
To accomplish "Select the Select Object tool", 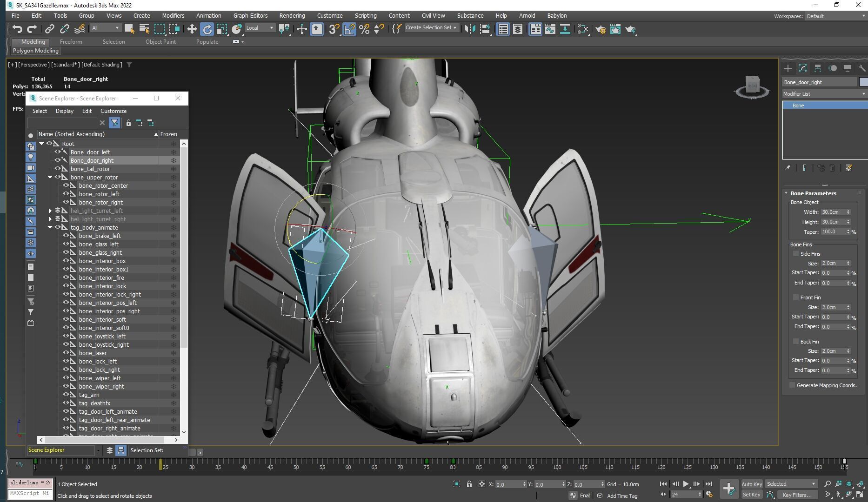I will tap(129, 29).
